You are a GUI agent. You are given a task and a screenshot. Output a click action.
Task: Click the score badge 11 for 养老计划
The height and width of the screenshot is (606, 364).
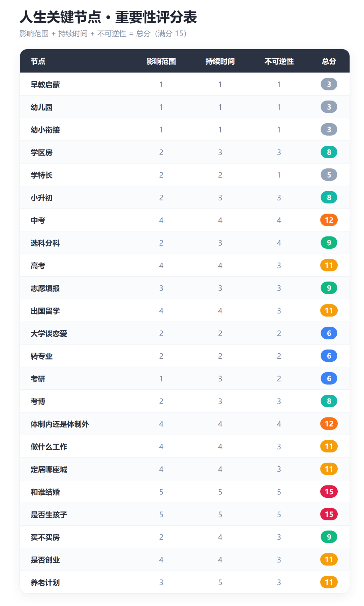point(329,582)
